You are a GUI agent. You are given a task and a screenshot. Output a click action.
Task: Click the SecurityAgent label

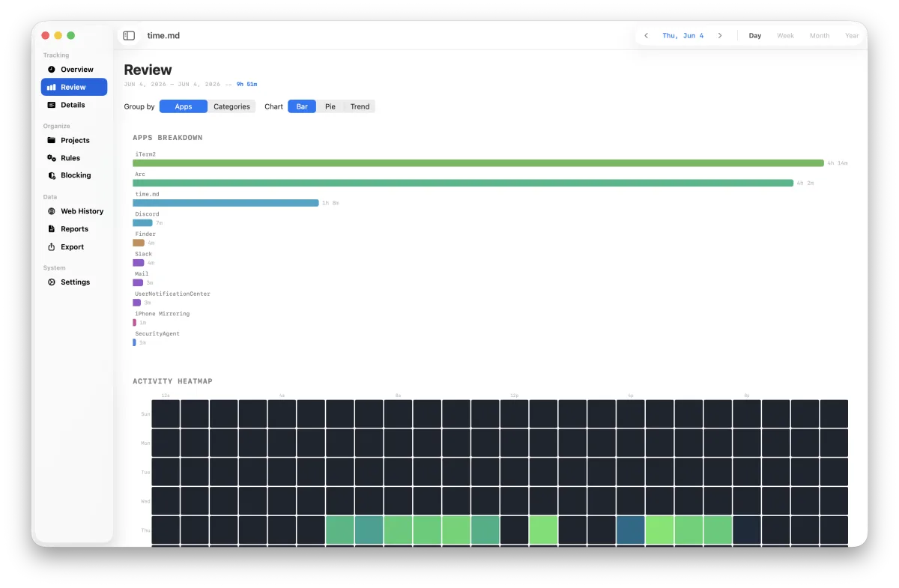pos(157,333)
